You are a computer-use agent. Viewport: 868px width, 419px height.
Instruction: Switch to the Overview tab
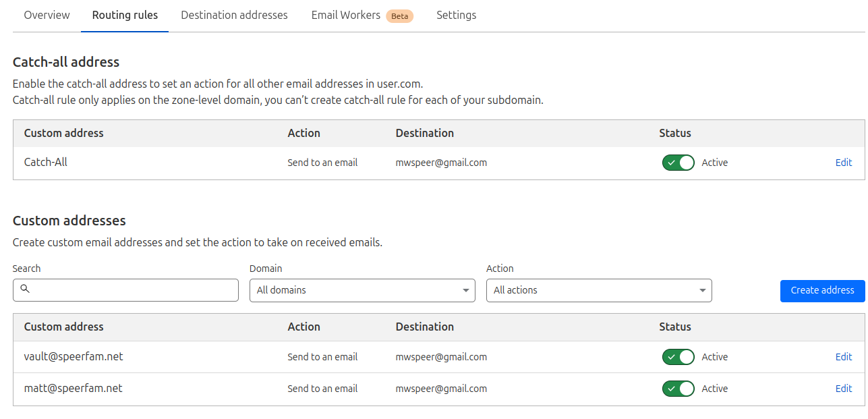[x=47, y=15]
